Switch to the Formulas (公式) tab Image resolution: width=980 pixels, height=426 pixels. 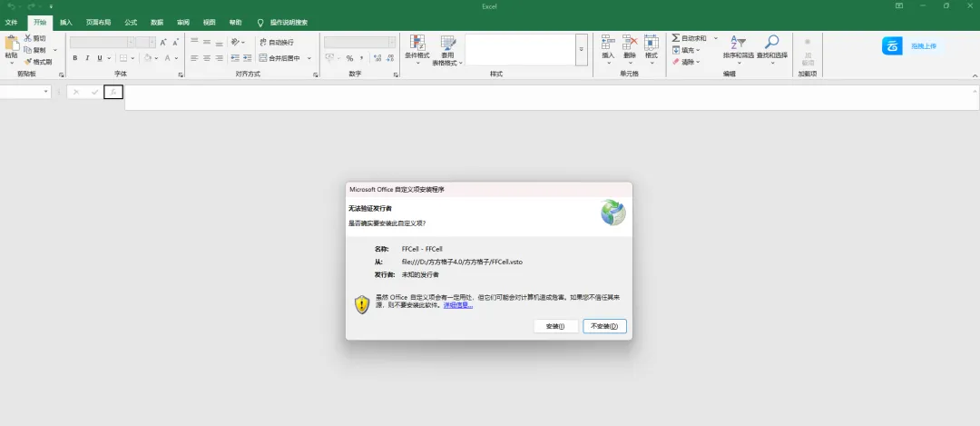[x=131, y=23]
